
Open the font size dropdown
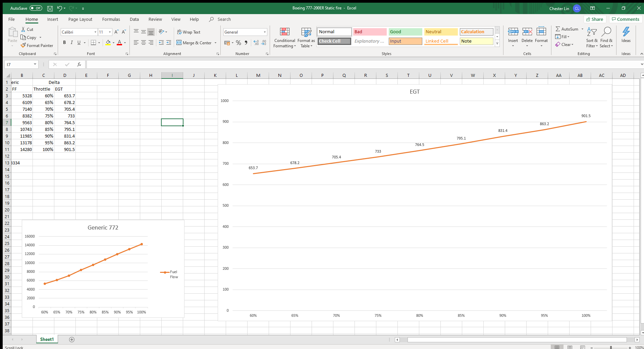(110, 32)
